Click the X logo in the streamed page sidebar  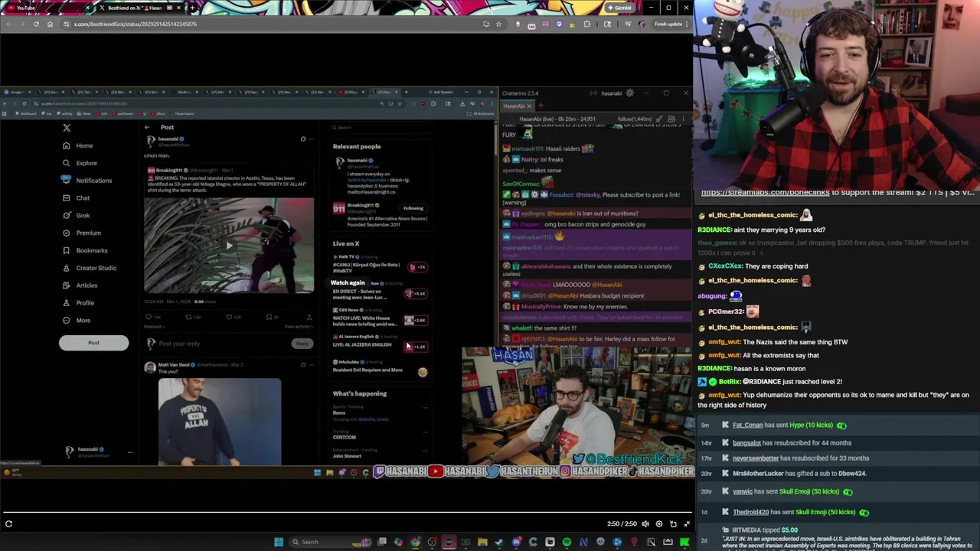click(67, 128)
